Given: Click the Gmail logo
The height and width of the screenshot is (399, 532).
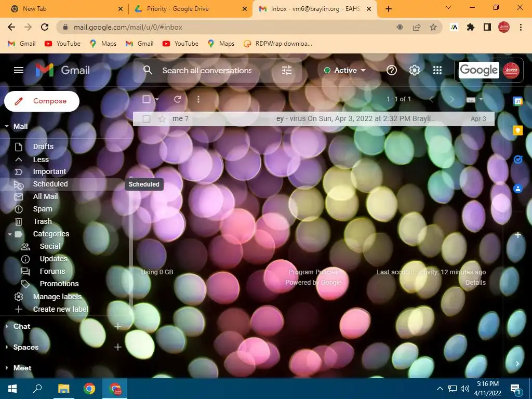Looking at the screenshot, I should click(x=62, y=70).
